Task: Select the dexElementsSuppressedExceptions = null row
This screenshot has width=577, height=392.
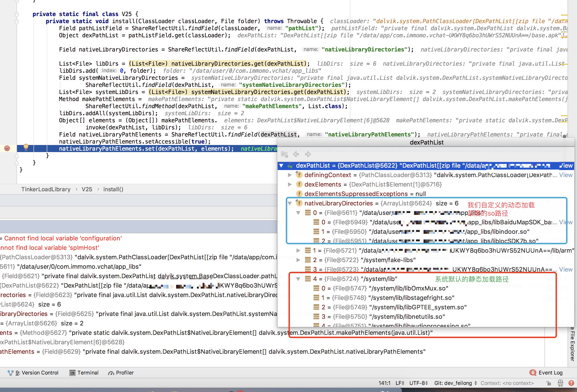Action: click(x=426, y=194)
